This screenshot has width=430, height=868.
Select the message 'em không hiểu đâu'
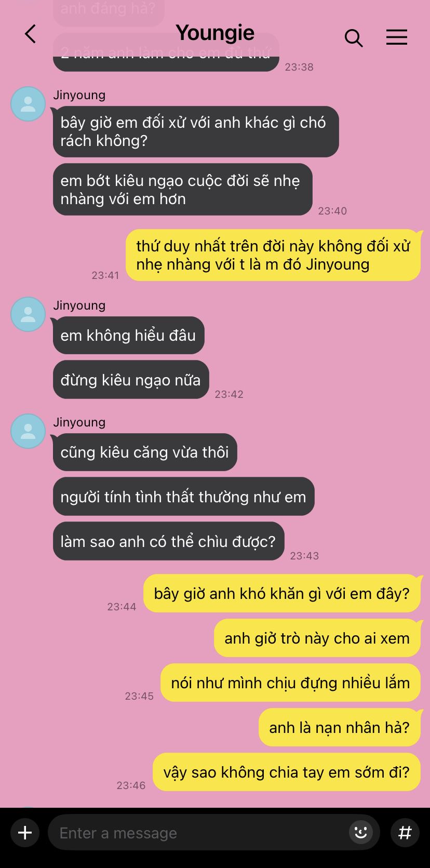pos(129,336)
